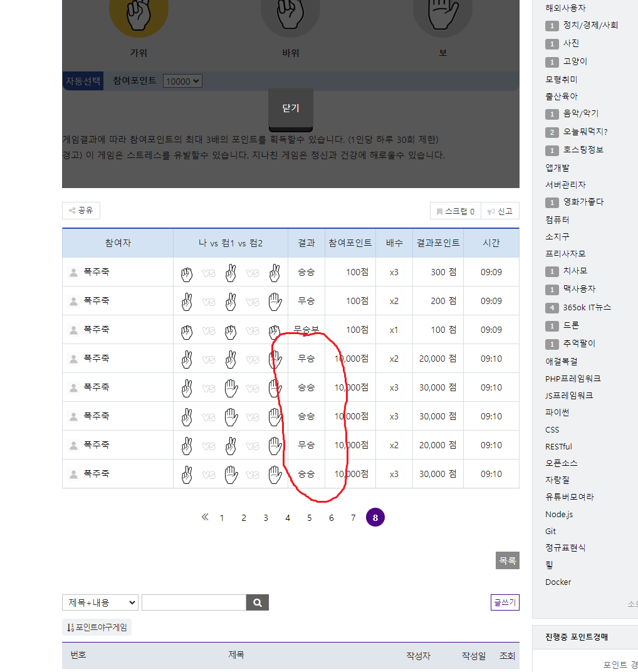Screen dimensions: 638x672
Task: Click the magnifier search button
Action: (257, 602)
